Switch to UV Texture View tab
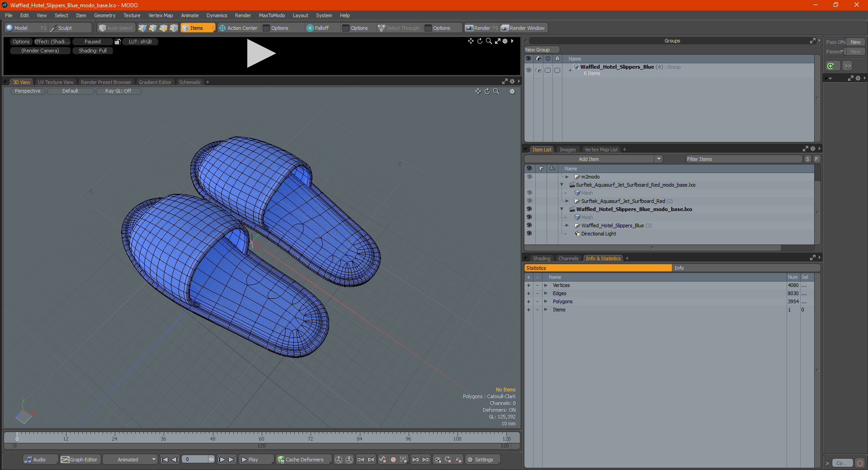 pyautogui.click(x=55, y=82)
